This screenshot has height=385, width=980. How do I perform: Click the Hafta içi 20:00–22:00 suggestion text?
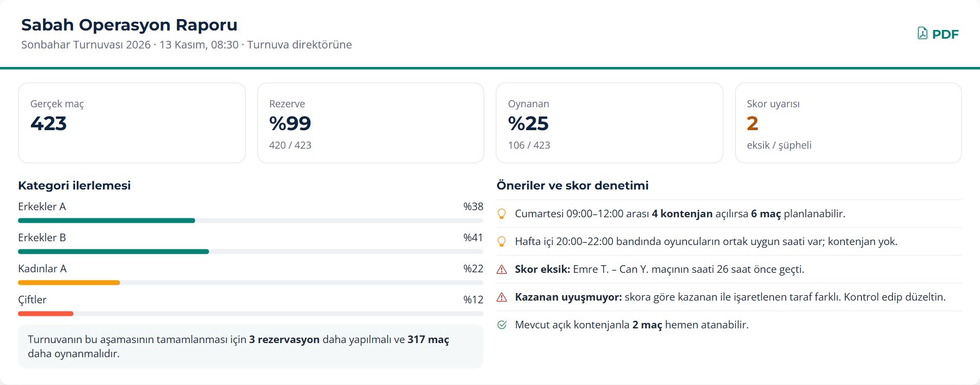pyautogui.click(x=706, y=242)
